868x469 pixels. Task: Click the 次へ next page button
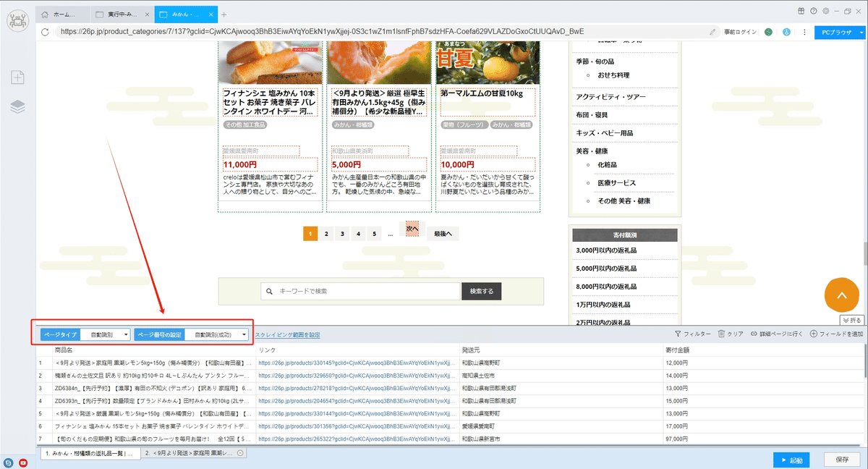pyautogui.click(x=412, y=227)
